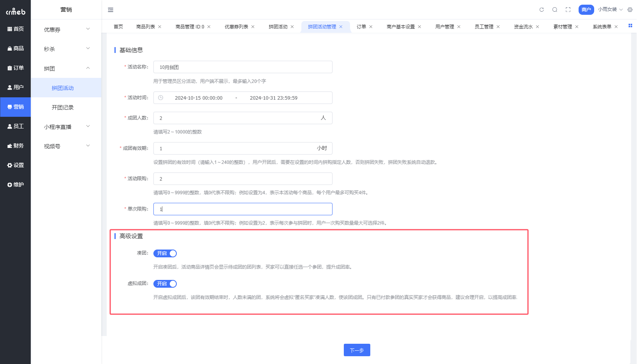Image resolution: width=637 pixels, height=364 pixels.
Task: Open the 财务 sidebar section
Action: click(16, 146)
